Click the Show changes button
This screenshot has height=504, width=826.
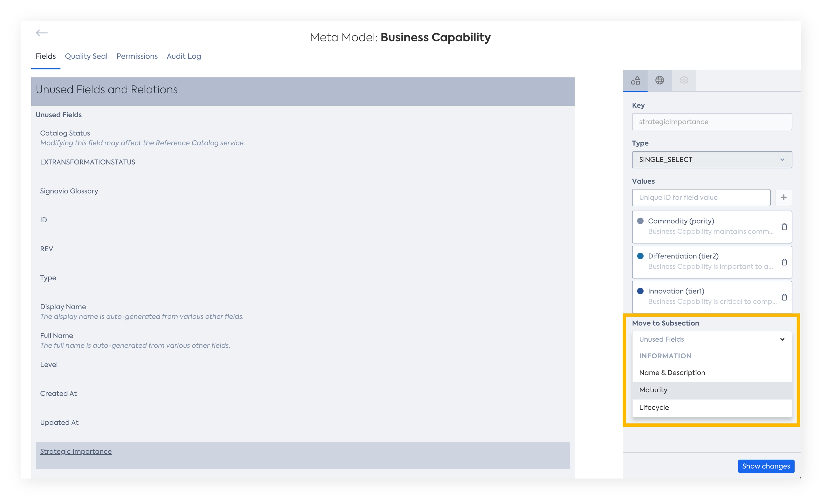tap(766, 466)
